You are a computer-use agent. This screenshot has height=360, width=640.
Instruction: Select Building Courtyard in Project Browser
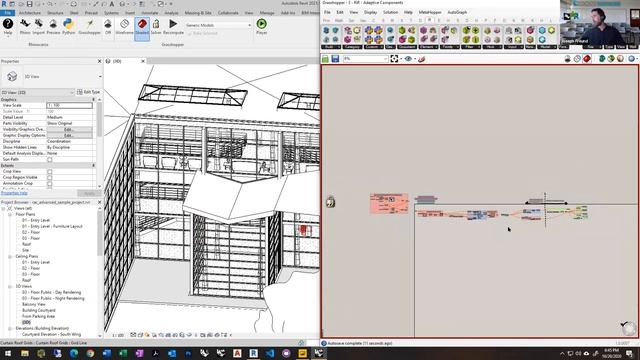click(x=39, y=310)
